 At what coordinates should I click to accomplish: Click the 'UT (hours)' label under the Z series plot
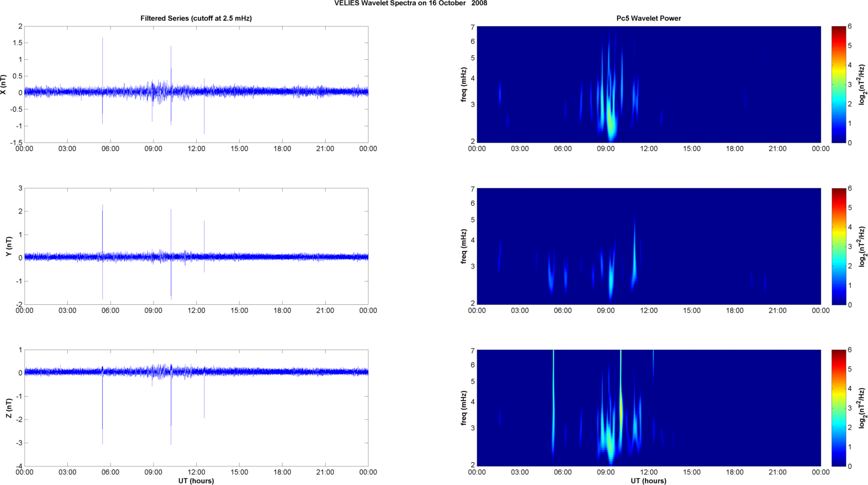(196, 481)
